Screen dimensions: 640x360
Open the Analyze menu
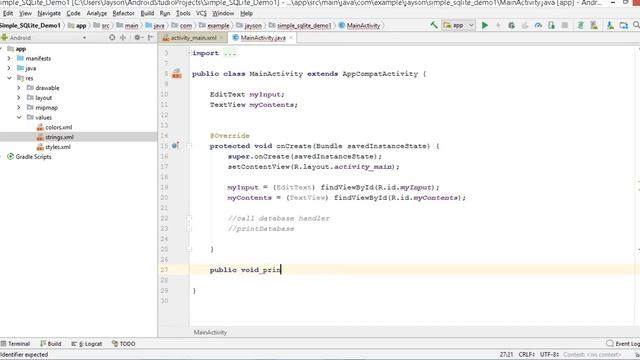97,13
